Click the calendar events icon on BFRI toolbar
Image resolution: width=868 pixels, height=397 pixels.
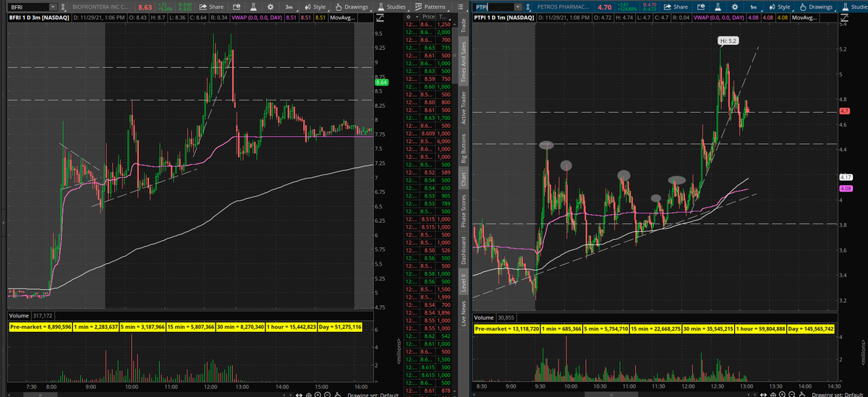click(x=235, y=7)
